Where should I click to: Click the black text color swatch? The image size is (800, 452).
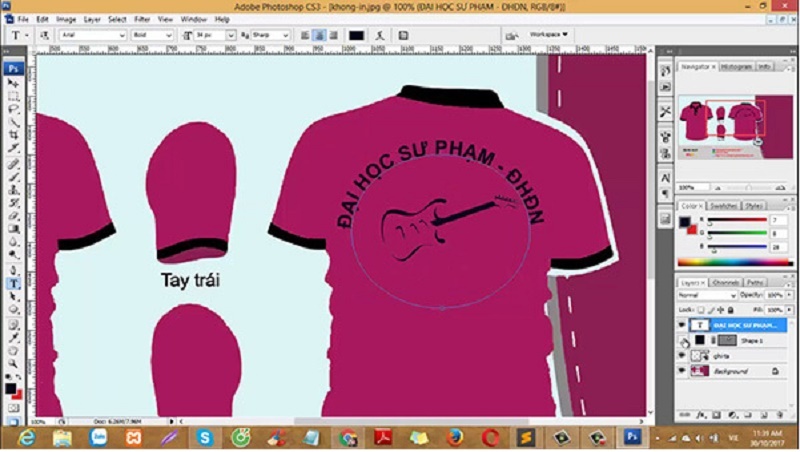click(x=356, y=35)
